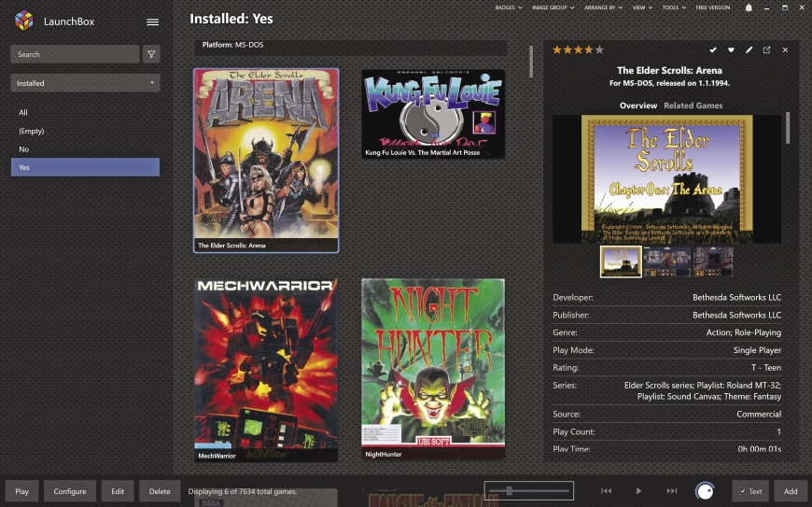Viewport: 812px width, 507px height.
Task: Rate the game five stars
Action: (x=599, y=49)
